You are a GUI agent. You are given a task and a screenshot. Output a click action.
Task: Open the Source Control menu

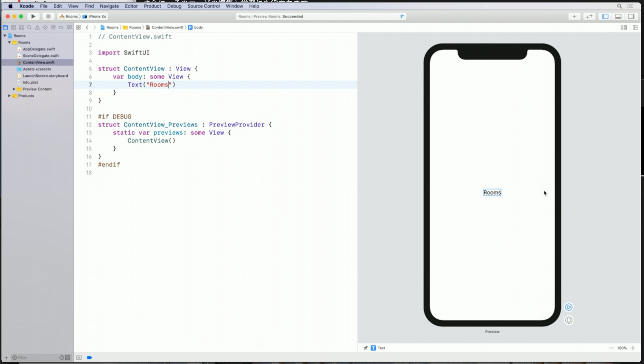click(203, 6)
